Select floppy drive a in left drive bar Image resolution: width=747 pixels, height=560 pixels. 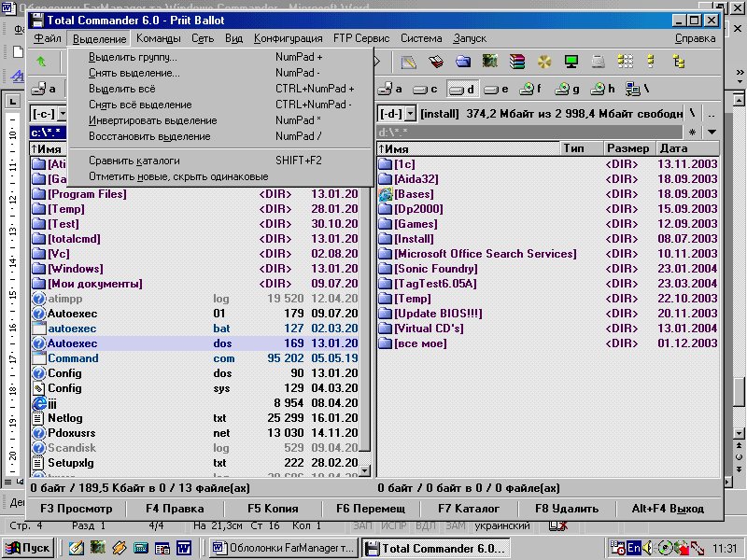click(x=44, y=89)
